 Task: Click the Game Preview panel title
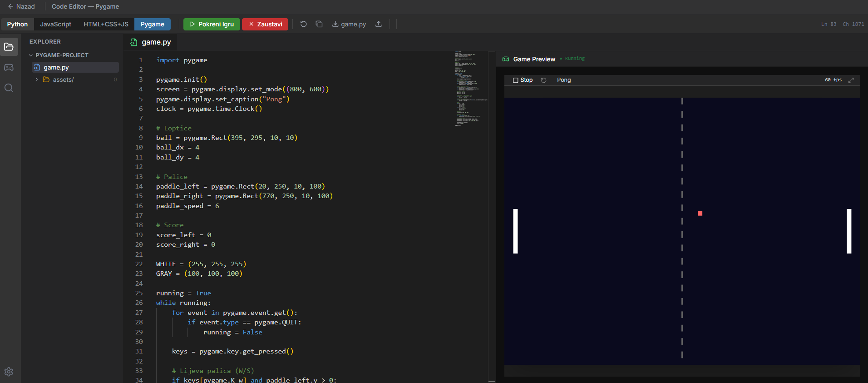click(534, 59)
